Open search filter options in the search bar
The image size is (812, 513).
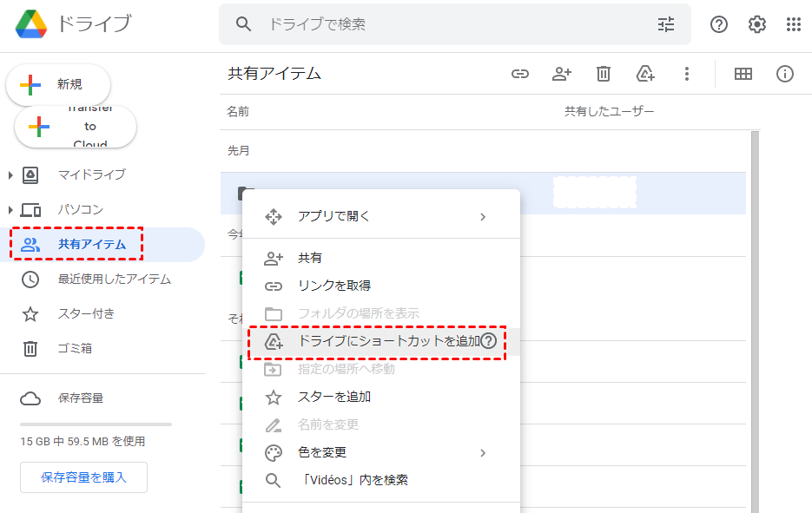(666, 24)
